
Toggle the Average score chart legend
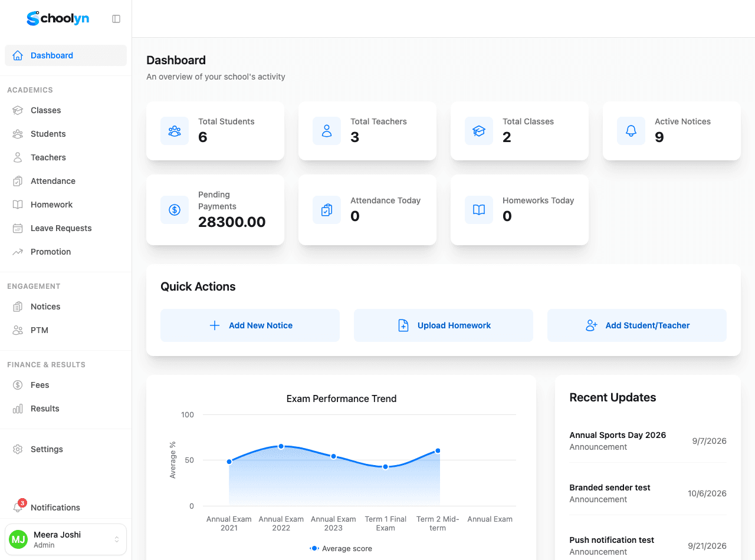tap(341, 549)
